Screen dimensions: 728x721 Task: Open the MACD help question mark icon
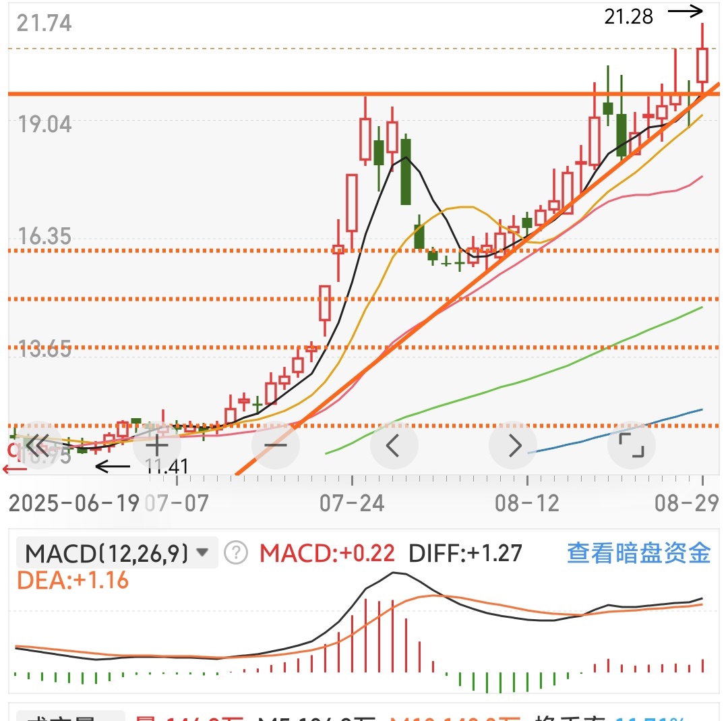pos(236,553)
